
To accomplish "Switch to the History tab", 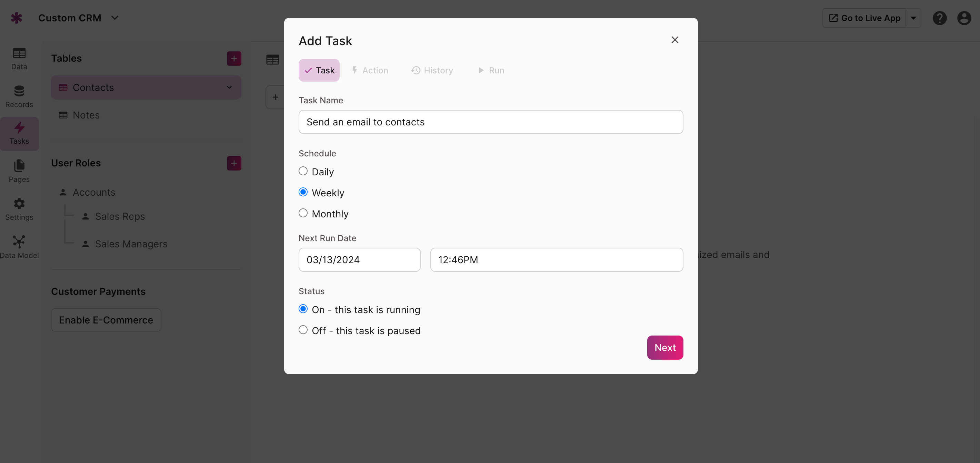I will [432, 70].
